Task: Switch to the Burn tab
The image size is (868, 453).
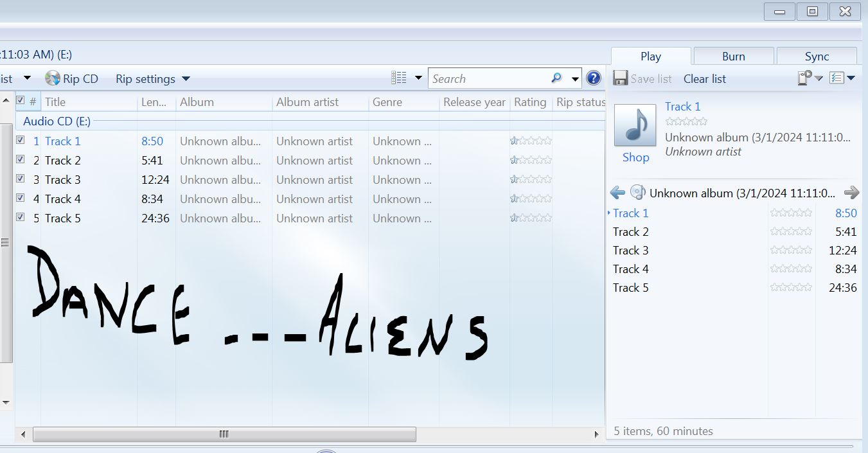Action: [x=733, y=57]
